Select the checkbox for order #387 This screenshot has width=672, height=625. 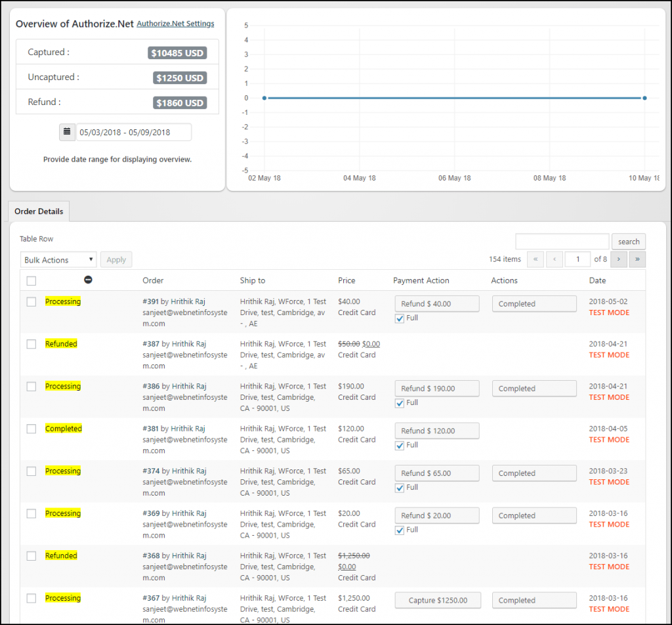pos(31,344)
